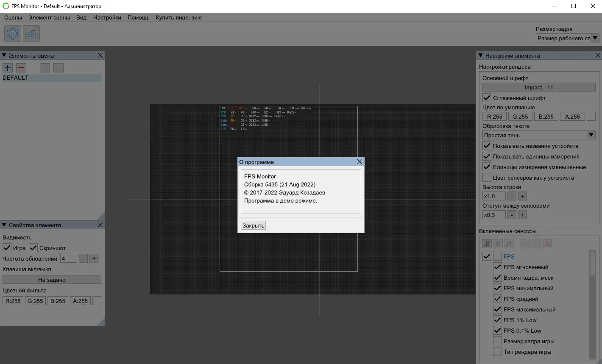
Task: Maximize the FPS Monitor window
Action: click(574, 6)
